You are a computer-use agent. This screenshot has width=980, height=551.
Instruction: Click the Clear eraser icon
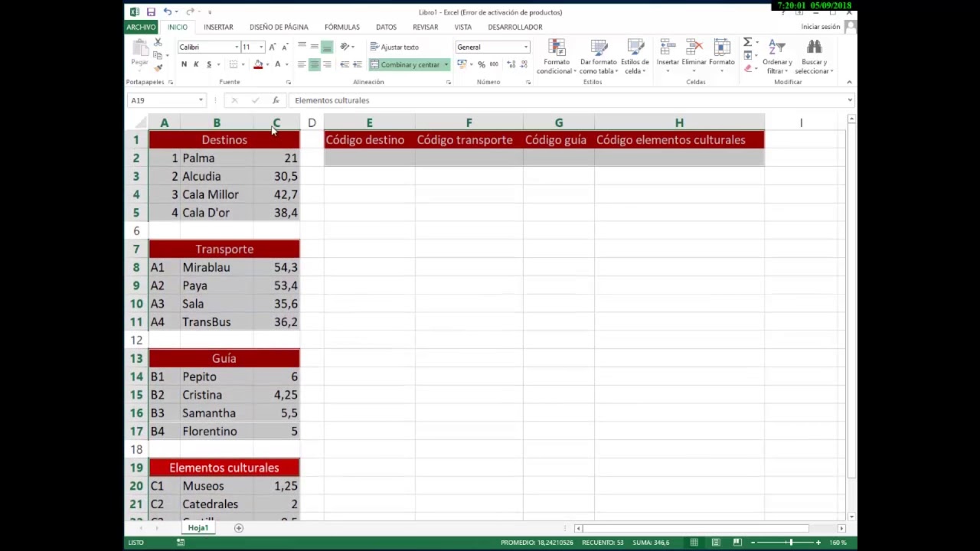tap(748, 69)
